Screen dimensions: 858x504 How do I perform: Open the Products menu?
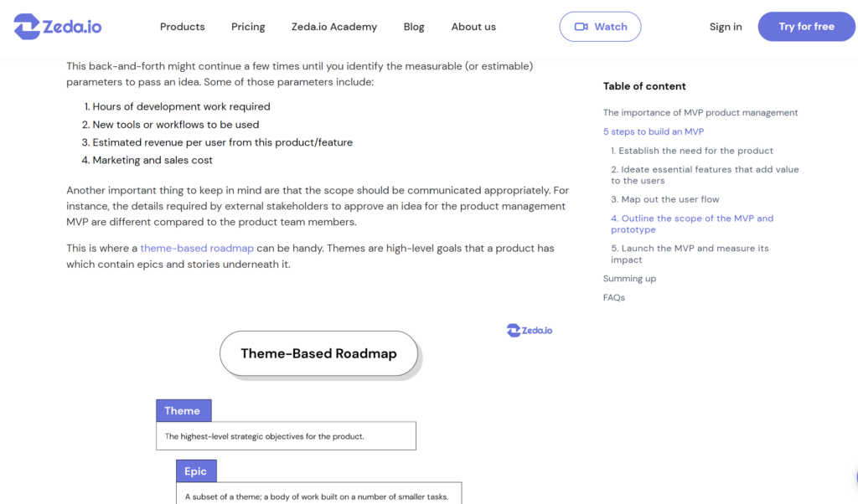[x=182, y=27]
